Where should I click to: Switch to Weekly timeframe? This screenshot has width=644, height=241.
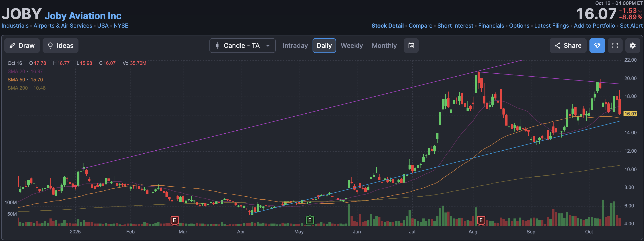351,46
